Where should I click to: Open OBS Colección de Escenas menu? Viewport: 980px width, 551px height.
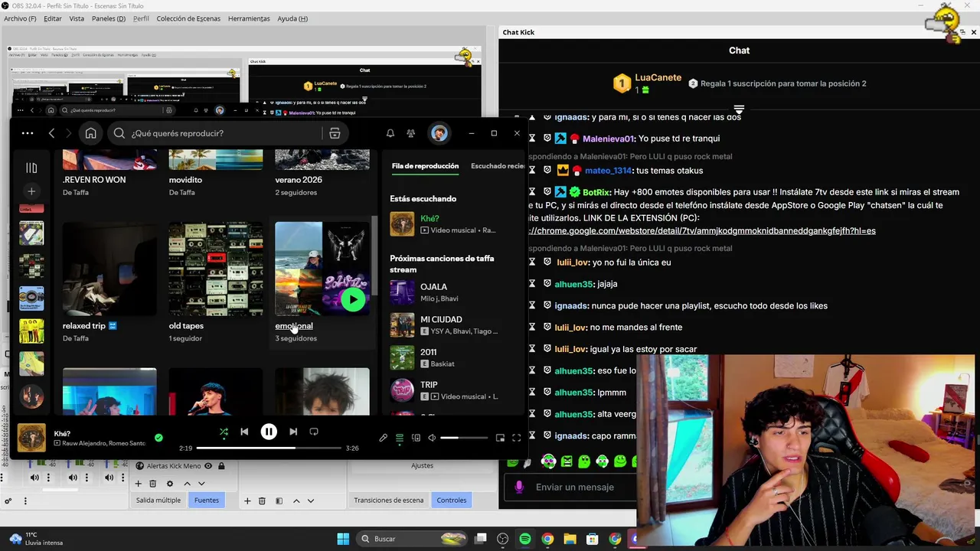pos(188,18)
